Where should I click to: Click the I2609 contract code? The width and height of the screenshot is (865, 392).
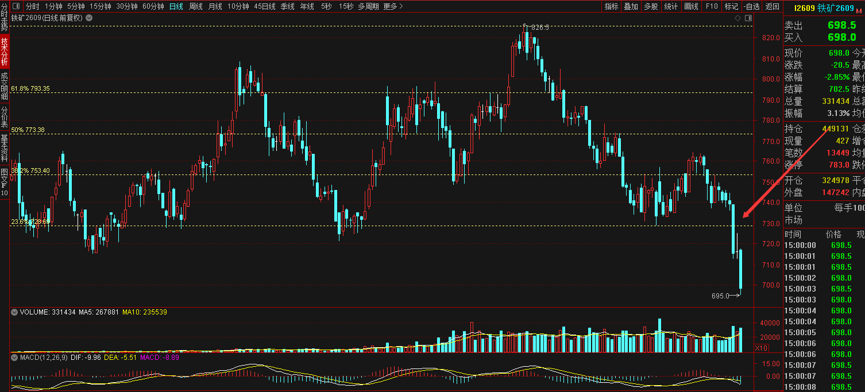point(804,7)
